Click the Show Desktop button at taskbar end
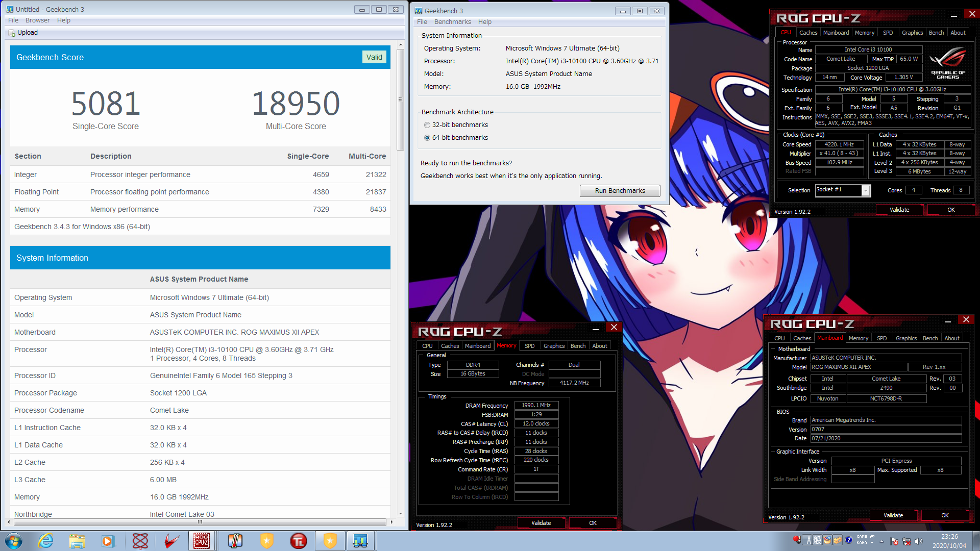 pos(976,541)
